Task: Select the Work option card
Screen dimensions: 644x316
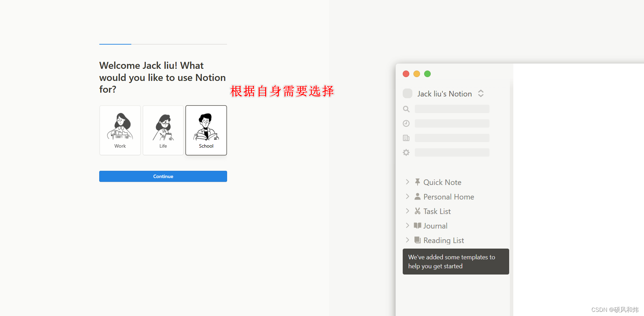Action: tap(120, 130)
